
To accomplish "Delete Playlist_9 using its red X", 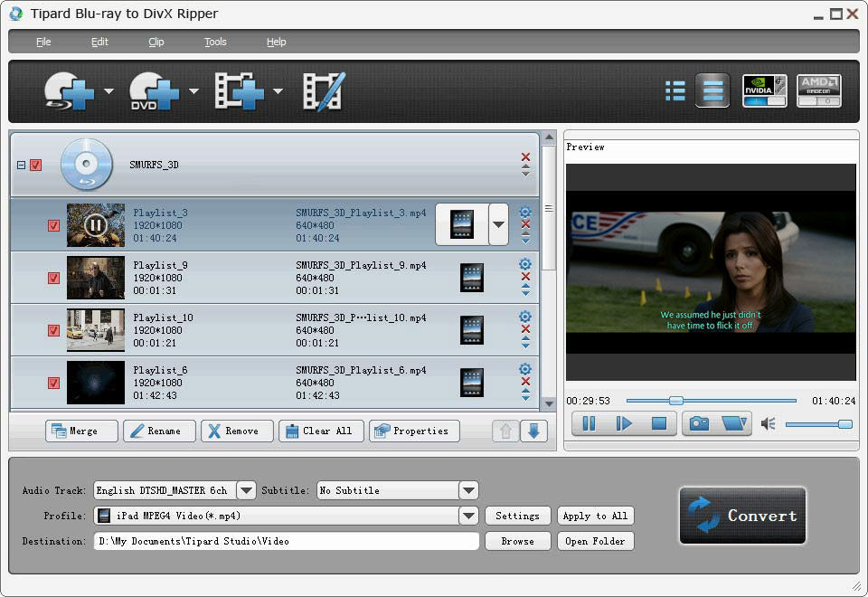I will click(525, 277).
